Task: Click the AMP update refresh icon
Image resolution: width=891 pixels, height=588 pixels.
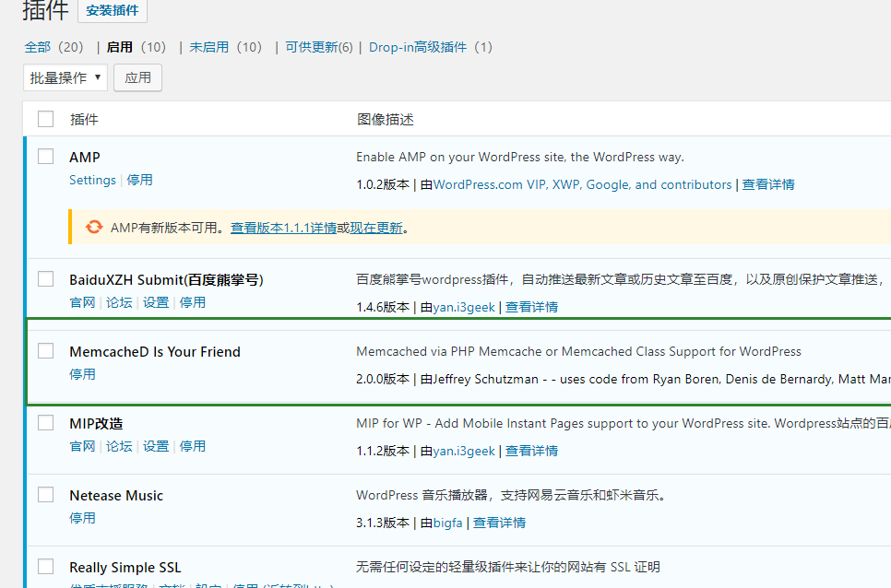Action: pyautogui.click(x=94, y=227)
